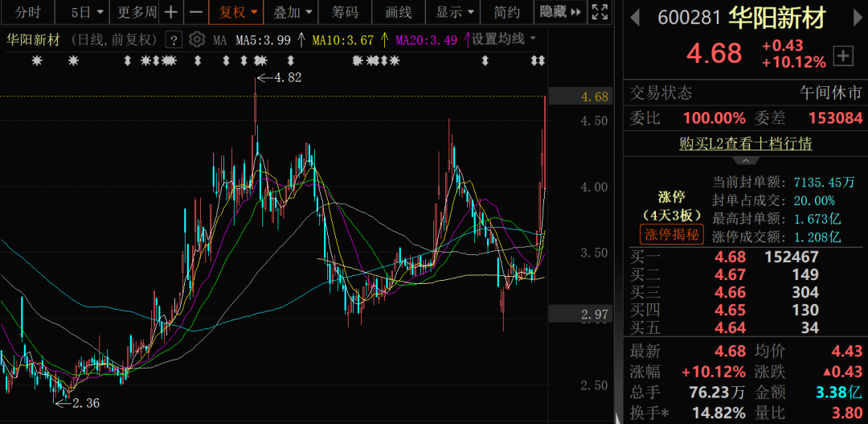The width and height of the screenshot is (868, 424).
Task: Open indicator settings gear icon
Action: click(x=197, y=39)
